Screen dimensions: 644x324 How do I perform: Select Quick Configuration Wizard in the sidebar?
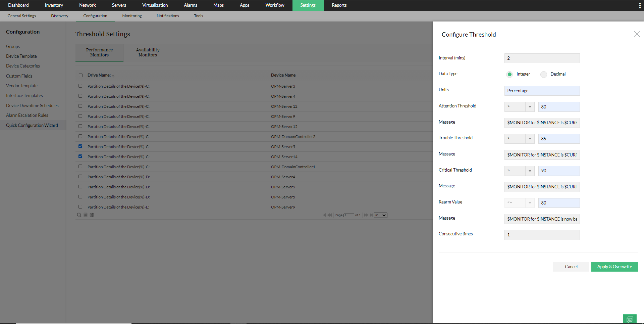click(x=32, y=125)
